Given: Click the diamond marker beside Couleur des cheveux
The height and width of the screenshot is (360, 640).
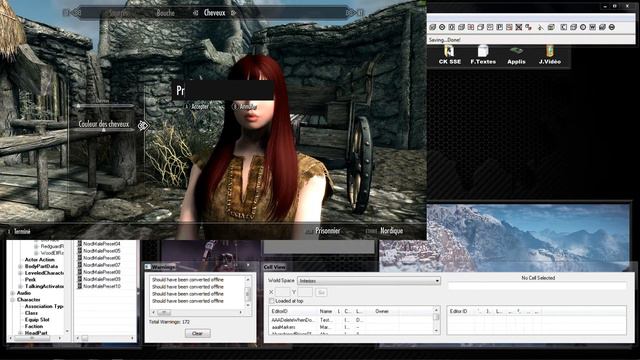Looking at the screenshot, I should point(142,125).
